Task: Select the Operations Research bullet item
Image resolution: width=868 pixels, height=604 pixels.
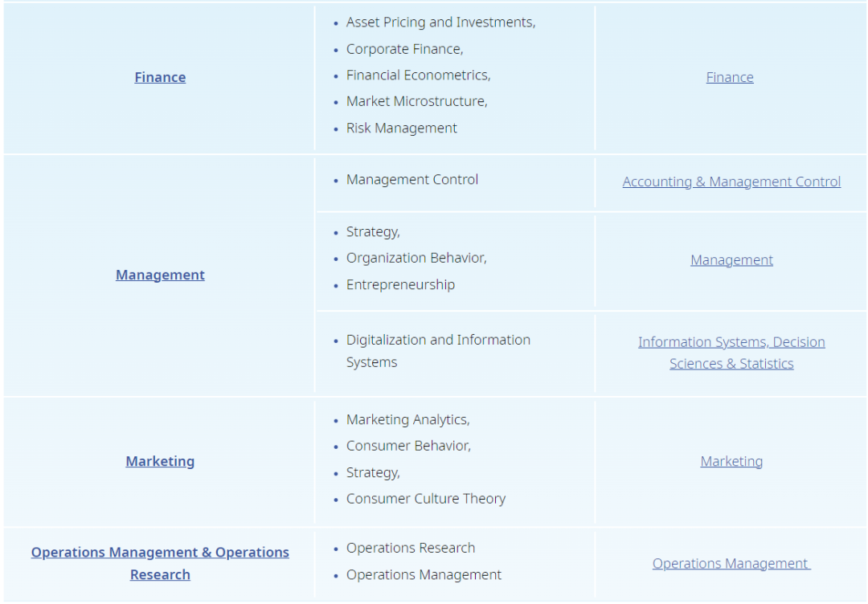Action: pos(411,548)
